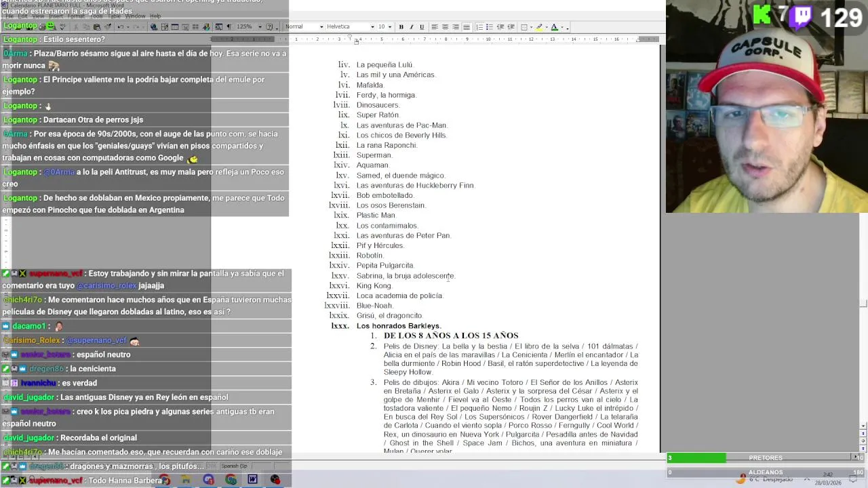
Task: Toggle bold formatting in Word toolbar
Action: pos(401,27)
